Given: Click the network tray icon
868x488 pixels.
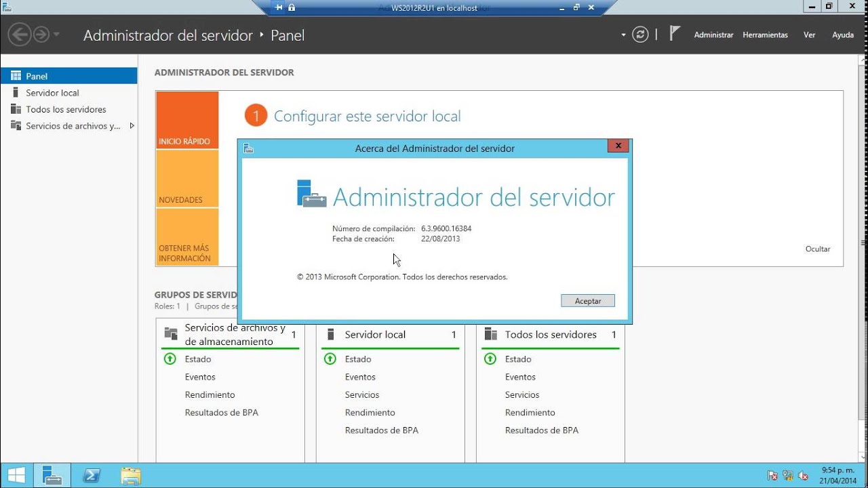Looking at the screenshot, I should pos(788,476).
